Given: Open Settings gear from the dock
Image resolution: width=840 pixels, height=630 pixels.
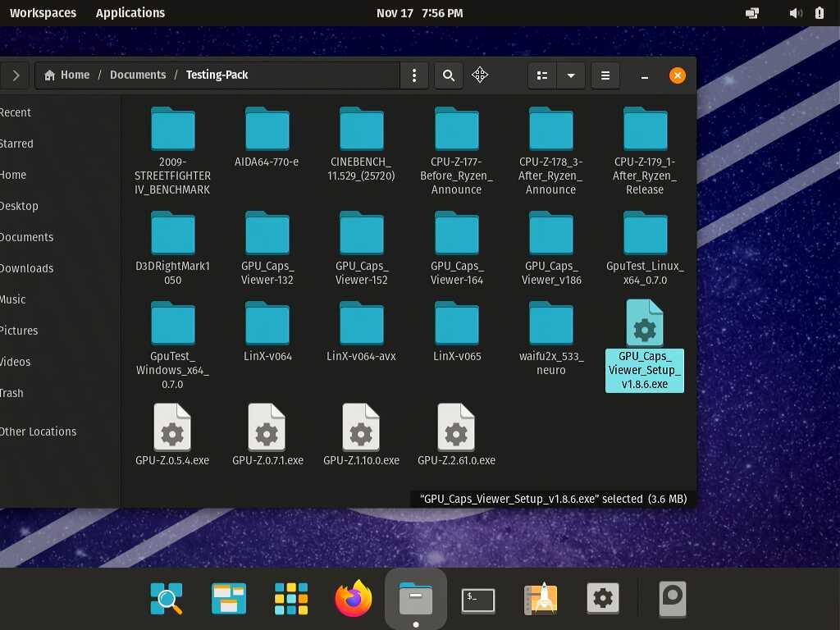Looking at the screenshot, I should click(603, 598).
